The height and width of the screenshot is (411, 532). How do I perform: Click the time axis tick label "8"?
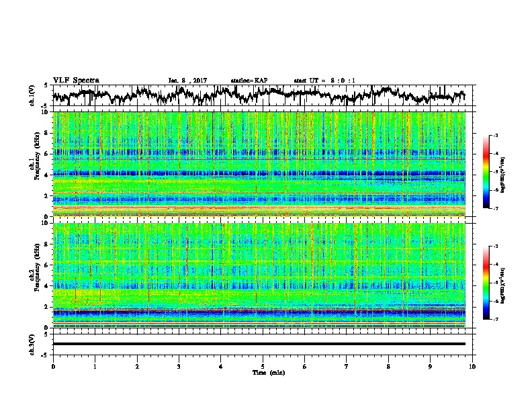(x=388, y=367)
